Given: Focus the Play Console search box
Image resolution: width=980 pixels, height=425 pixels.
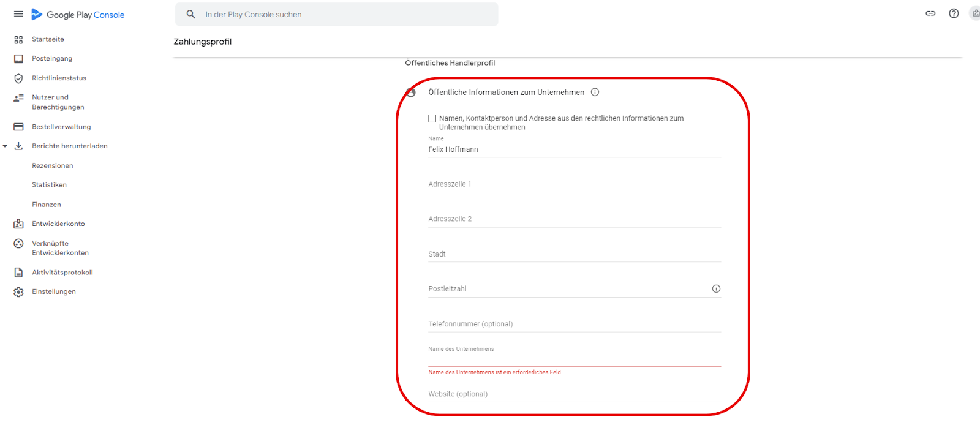Looking at the screenshot, I should (336, 14).
